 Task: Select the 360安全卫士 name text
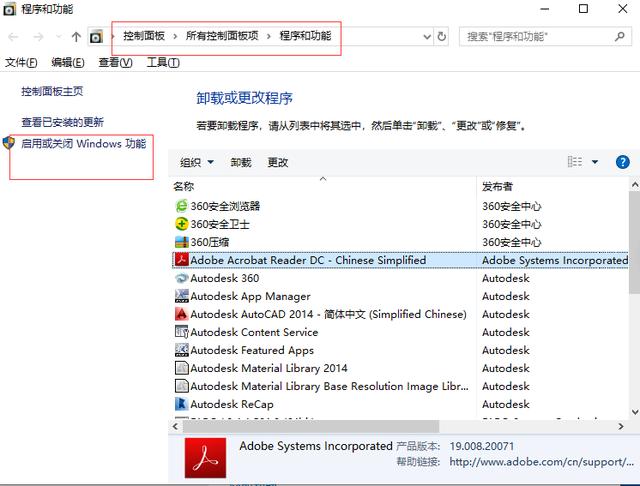(220, 224)
